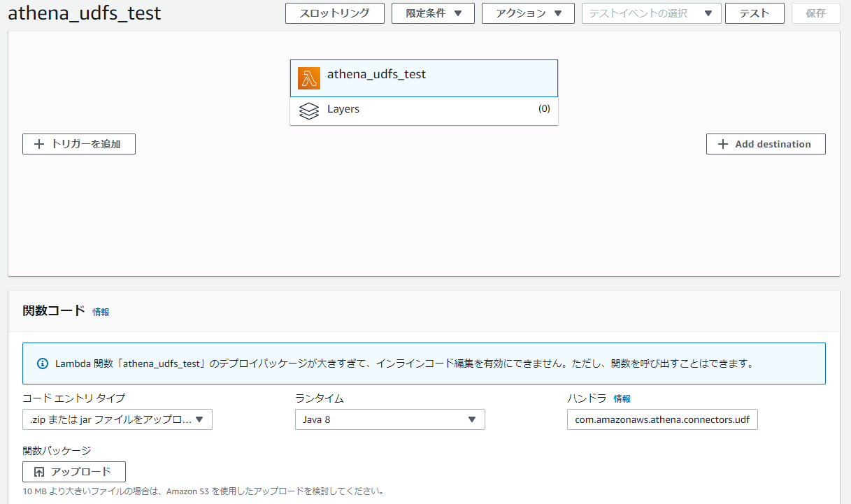Viewport: 851px width, 504px height.
Task: Click the 保存 button
Action: [815, 13]
